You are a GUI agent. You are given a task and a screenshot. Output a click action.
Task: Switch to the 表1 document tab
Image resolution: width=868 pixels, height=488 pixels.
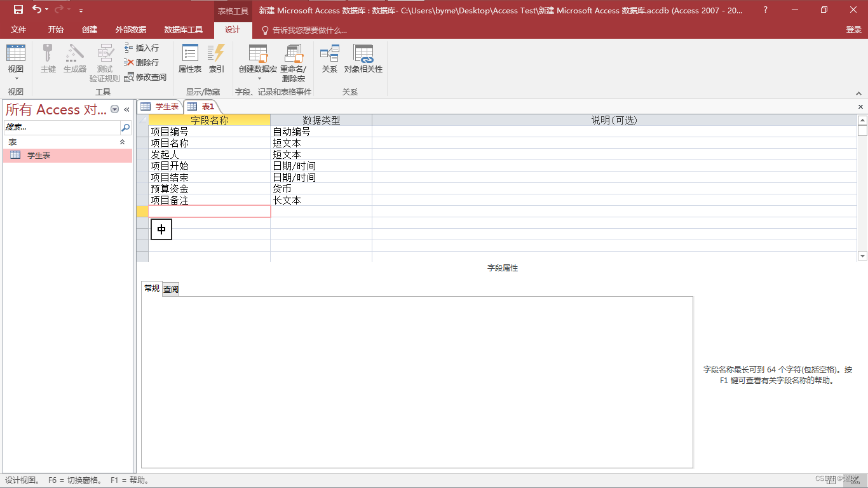[201, 107]
